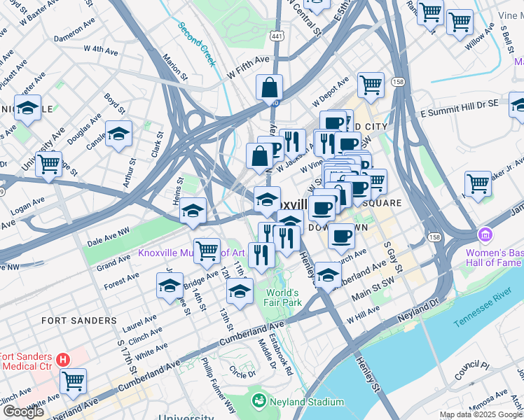Click the Women's Basketball Hall of Fame label

[495, 258]
